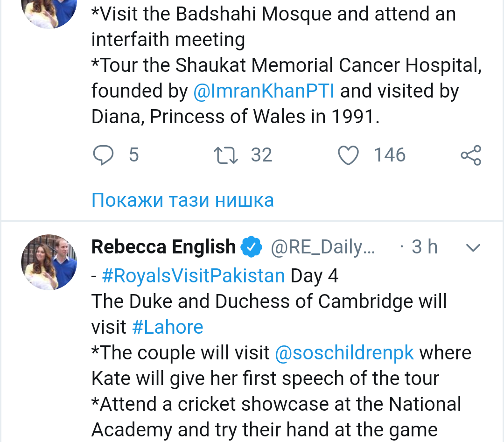Click the '3 h' tweet timestamp
Image resolution: width=504 pixels, height=442 pixels.
click(424, 247)
